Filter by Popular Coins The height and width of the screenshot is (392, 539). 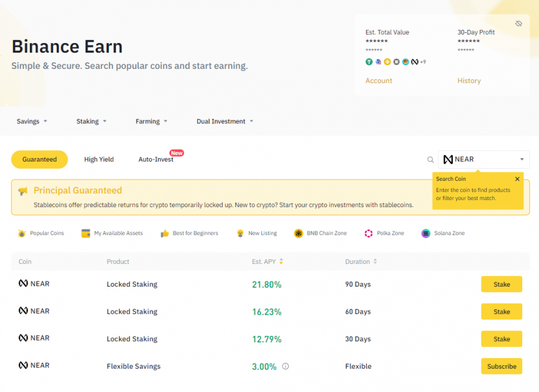(x=41, y=233)
